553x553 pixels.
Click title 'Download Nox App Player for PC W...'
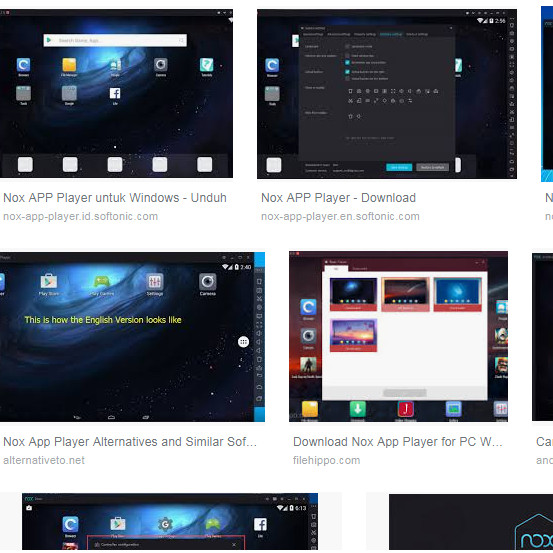pos(397,442)
